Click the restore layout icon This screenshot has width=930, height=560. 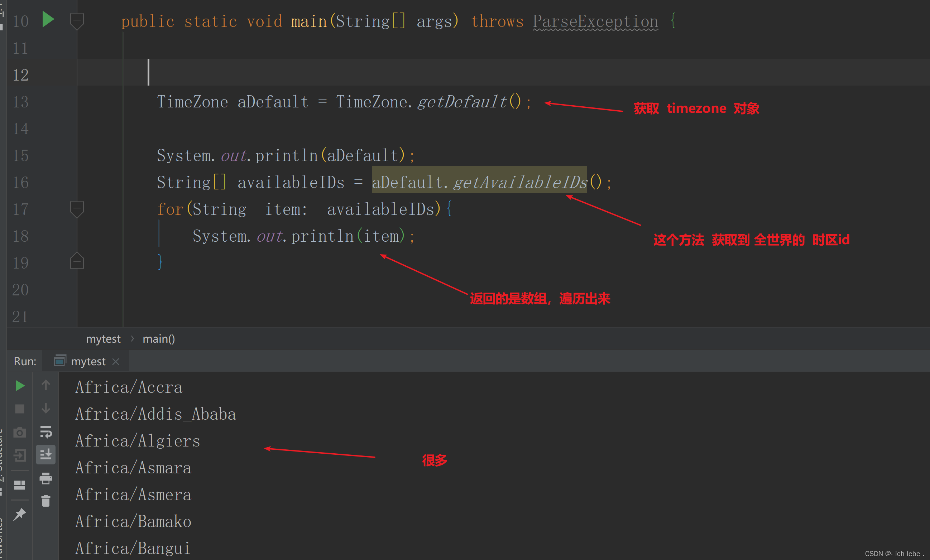coord(20,485)
